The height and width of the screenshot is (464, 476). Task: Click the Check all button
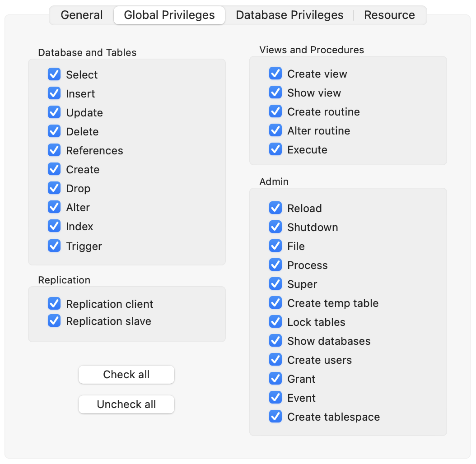pyautogui.click(x=126, y=375)
